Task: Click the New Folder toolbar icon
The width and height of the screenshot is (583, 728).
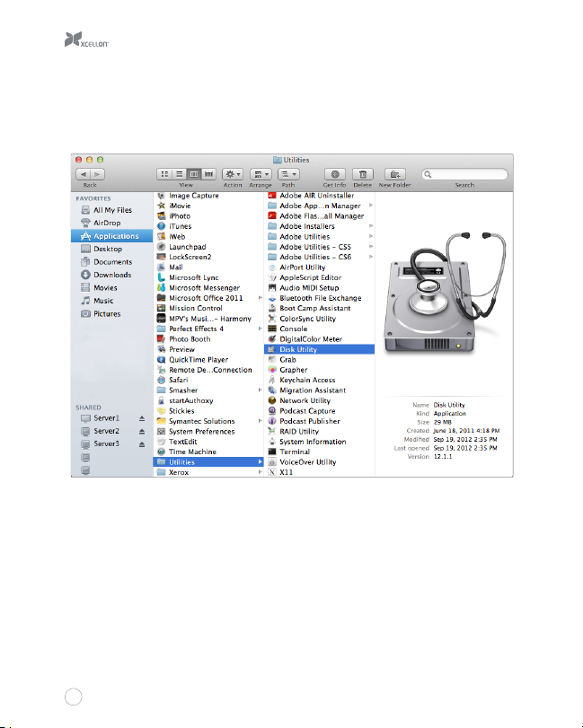Action: (395, 174)
